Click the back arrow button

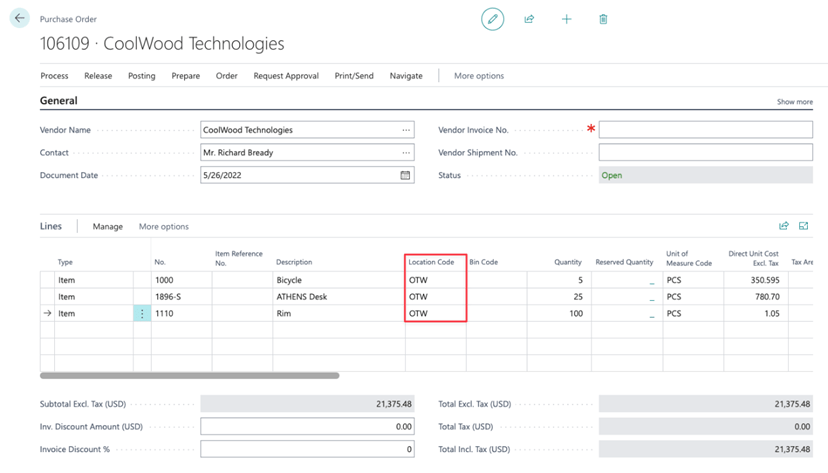[19, 18]
